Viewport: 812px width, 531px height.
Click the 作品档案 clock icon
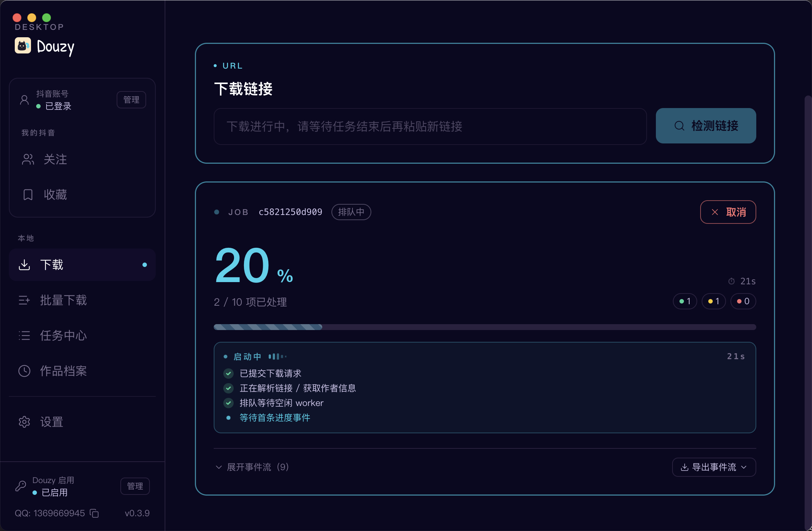coord(24,371)
